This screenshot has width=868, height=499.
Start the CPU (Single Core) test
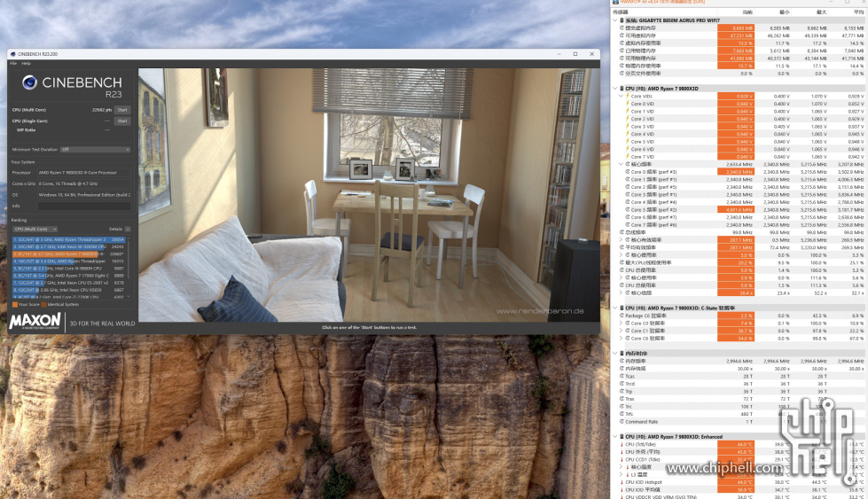[x=122, y=121]
